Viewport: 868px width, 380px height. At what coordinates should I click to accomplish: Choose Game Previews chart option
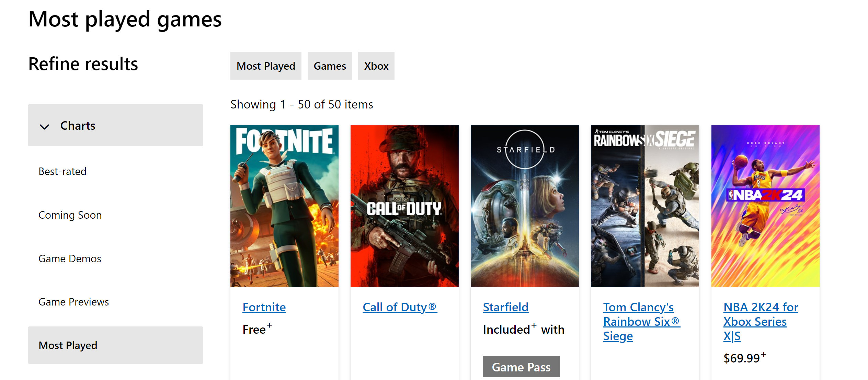pos(73,302)
